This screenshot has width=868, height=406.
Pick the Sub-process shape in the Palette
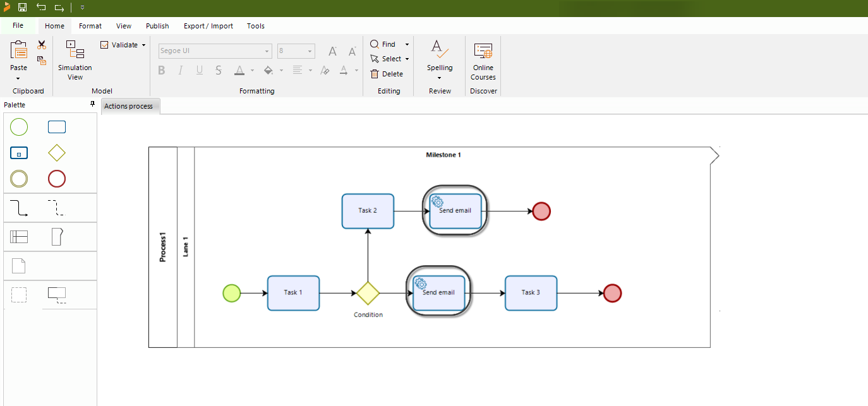pos(19,153)
